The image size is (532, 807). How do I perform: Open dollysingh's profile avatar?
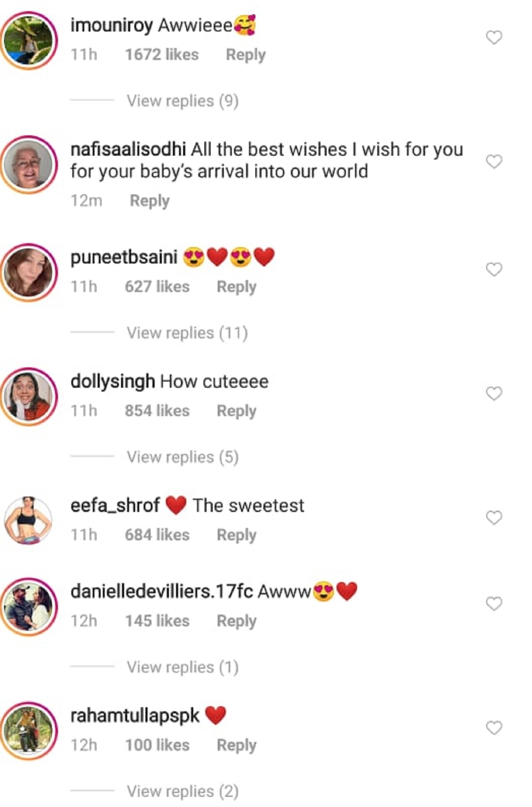[29, 396]
